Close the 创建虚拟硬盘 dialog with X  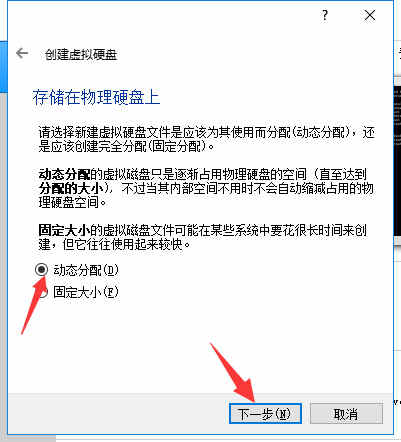(370, 15)
